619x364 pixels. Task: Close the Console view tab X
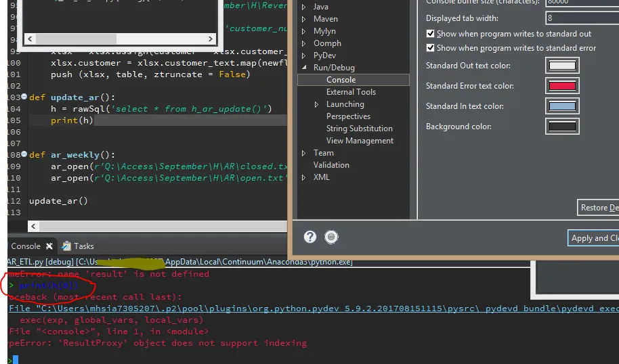(x=49, y=246)
